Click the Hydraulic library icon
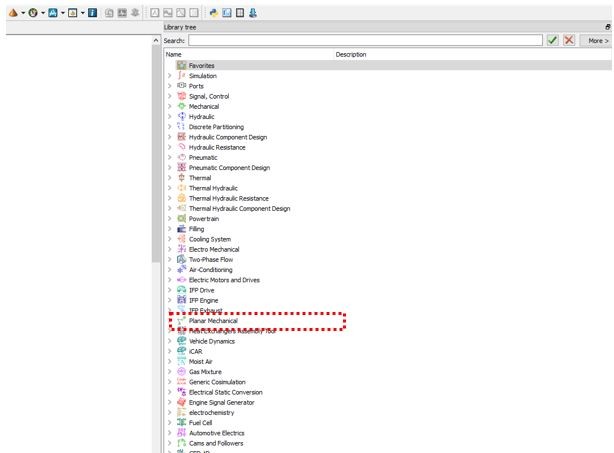Viewport: 614px width, 453px height. (181, 116)
